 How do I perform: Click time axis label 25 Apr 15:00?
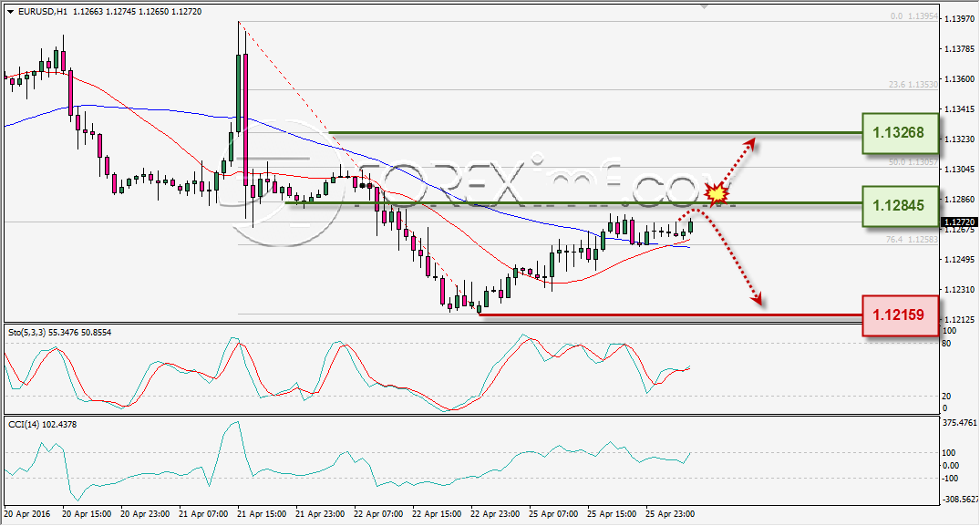612,513
